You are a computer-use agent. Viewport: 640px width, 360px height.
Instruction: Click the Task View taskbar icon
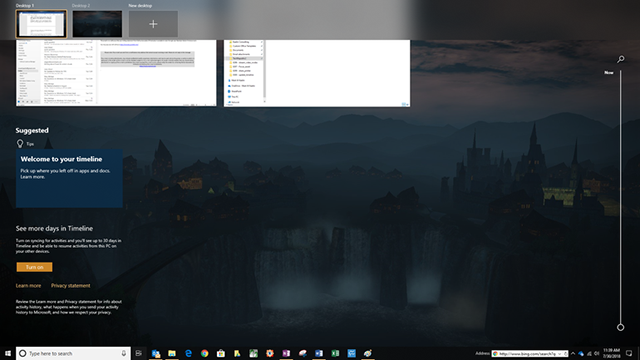(139, 353)
